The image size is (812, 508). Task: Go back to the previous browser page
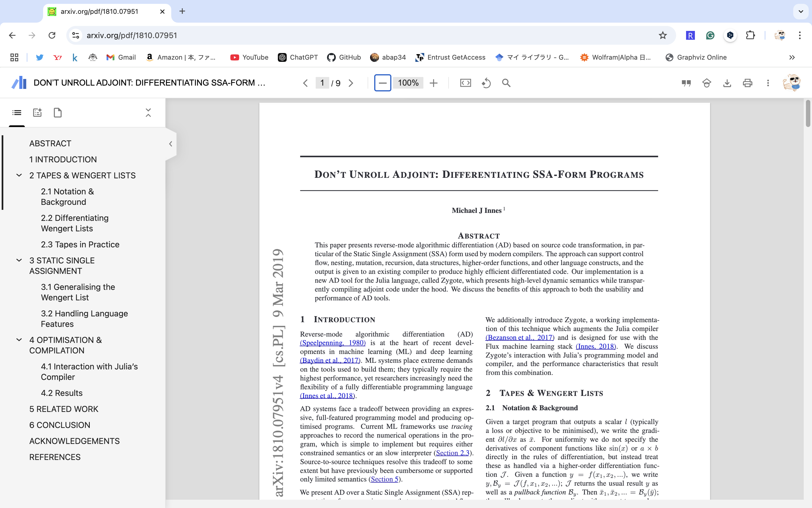12,35
